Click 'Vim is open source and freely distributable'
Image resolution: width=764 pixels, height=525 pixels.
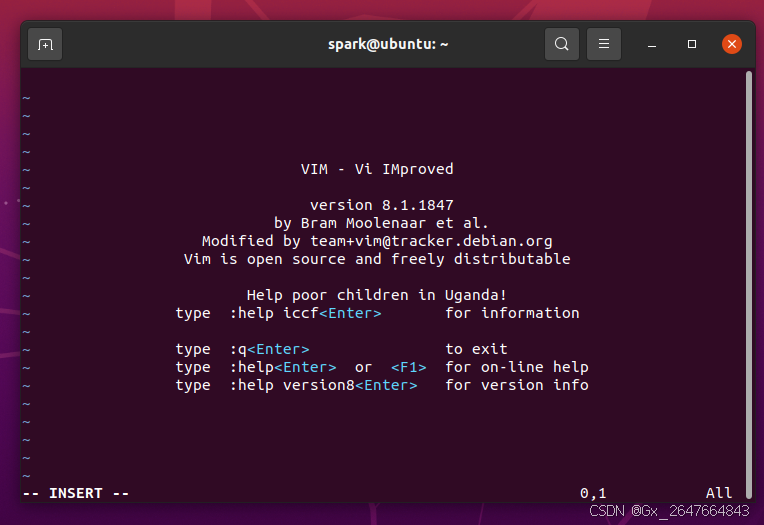coord(377,259)
